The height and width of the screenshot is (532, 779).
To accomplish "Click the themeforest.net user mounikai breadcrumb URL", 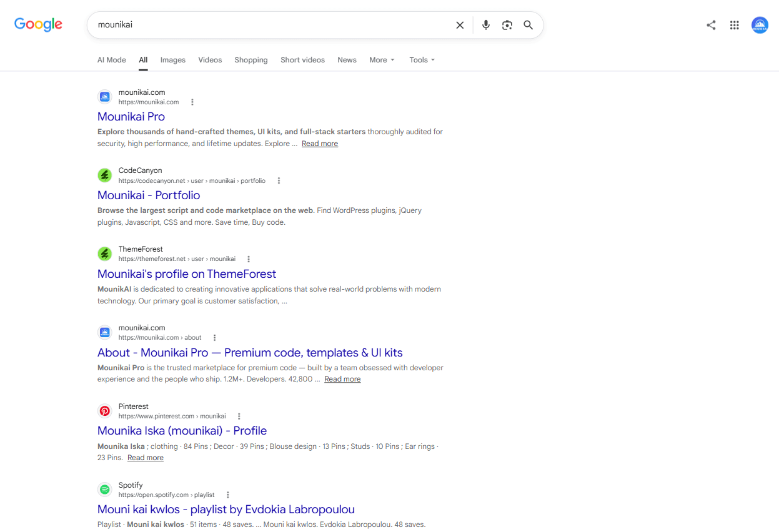I will click(x=177, y=259).
